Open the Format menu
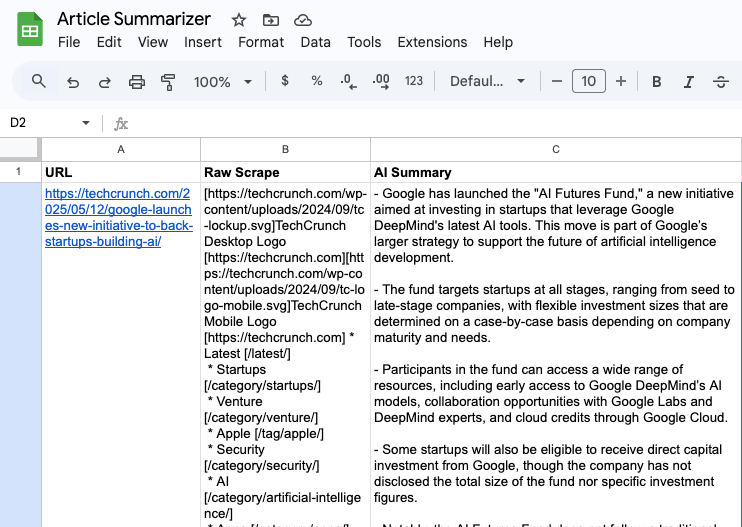 click(261, 42)
